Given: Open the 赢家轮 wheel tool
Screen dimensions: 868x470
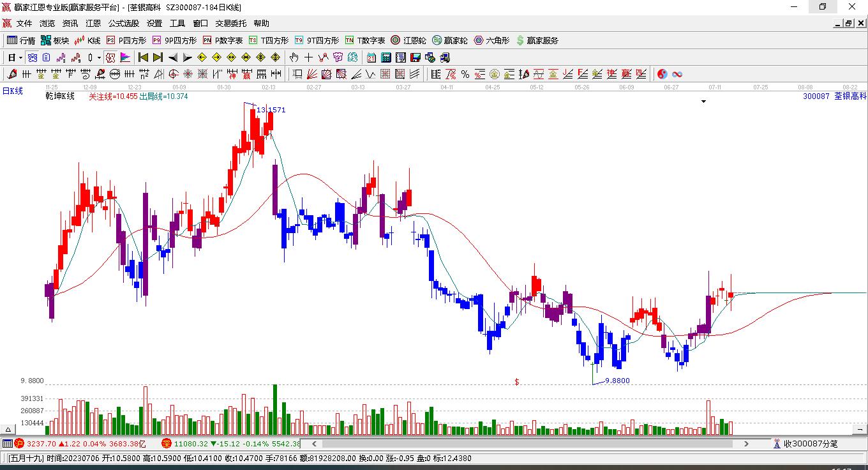Looking at the screenshot, I should pyautogui.click(x=450, y=40).
